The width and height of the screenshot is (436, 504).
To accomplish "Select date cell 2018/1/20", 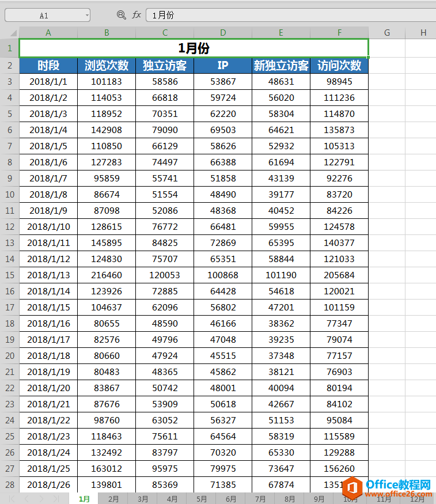I will pos(48,388).
